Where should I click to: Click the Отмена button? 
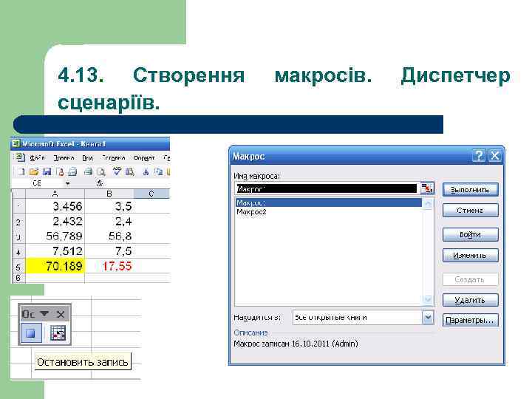pos(470,211)
